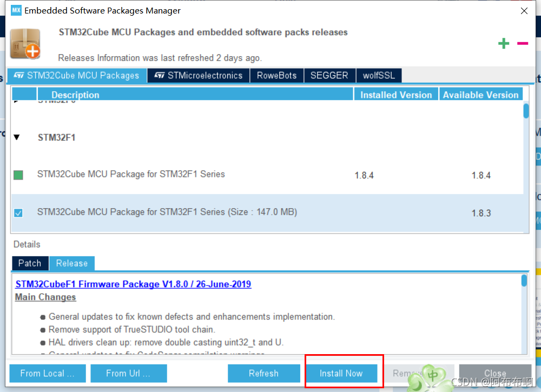
Task: Select the Release details tab
Action: coord(72,263)
